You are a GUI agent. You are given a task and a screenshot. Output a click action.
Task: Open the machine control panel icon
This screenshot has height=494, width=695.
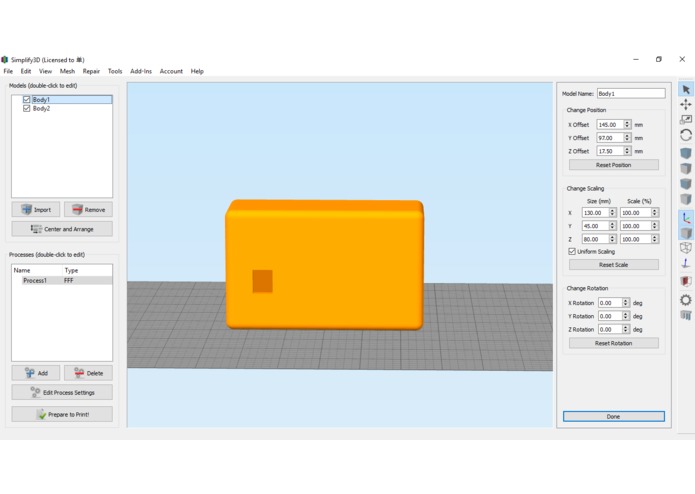point(686,315)
